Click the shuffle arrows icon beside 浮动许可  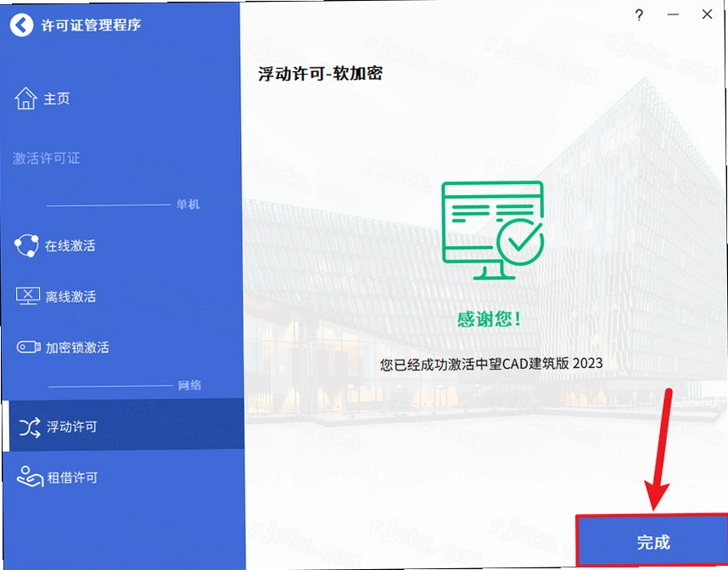30,427
